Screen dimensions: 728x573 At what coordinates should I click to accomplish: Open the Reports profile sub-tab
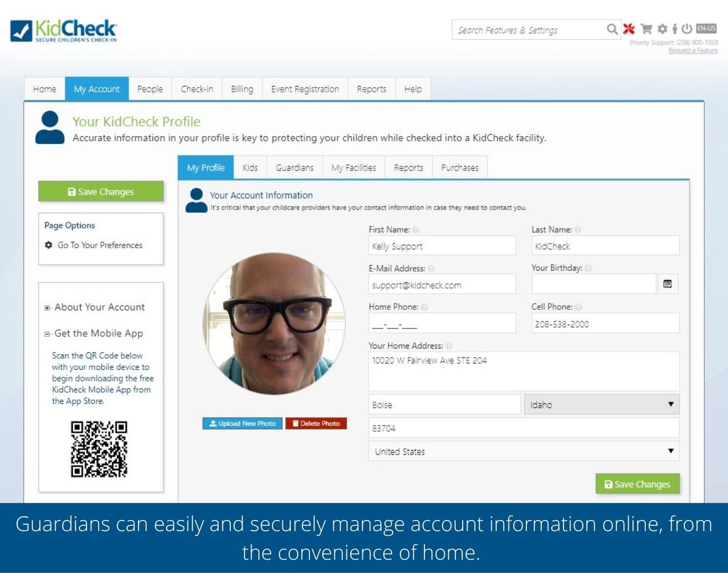pos(409,168)
